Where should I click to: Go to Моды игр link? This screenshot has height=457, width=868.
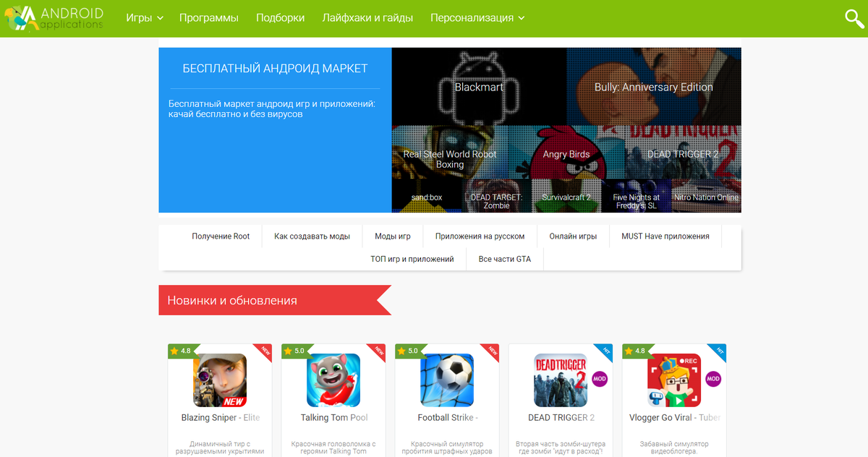point(393,236)
